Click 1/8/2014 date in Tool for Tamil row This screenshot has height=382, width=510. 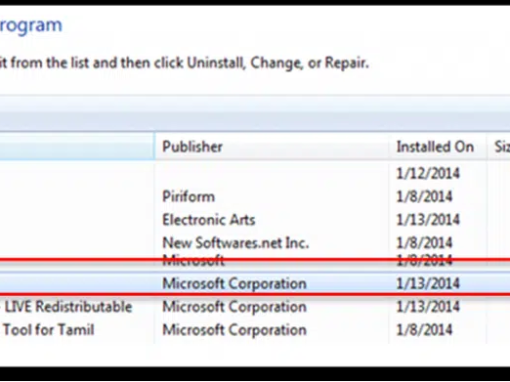click(x=424, y=330)
